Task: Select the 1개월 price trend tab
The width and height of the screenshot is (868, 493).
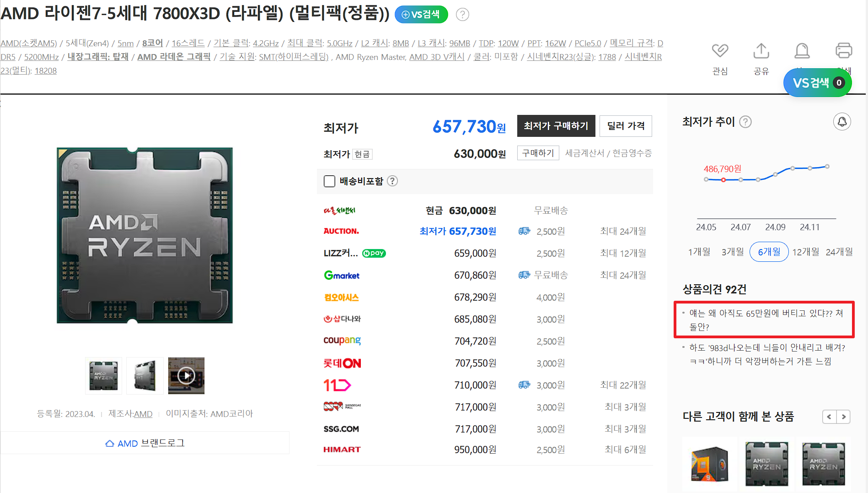Action: [699, 252]
